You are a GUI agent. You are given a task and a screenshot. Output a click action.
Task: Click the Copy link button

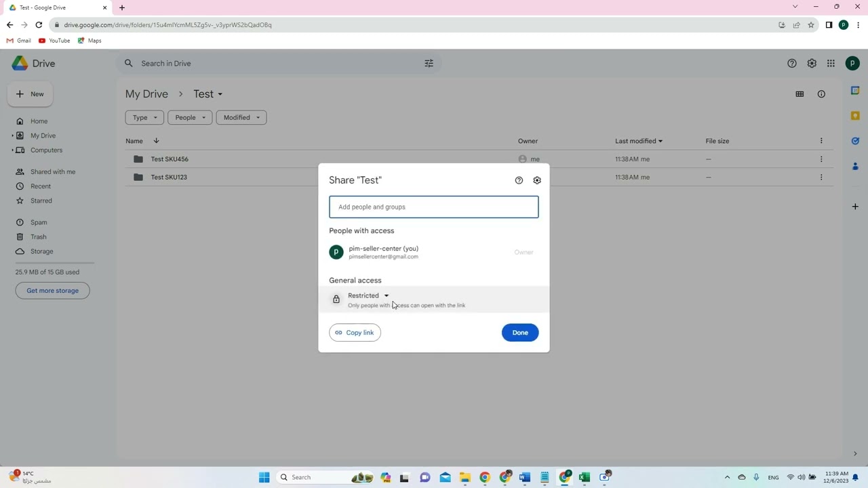[x=355, y=333]
